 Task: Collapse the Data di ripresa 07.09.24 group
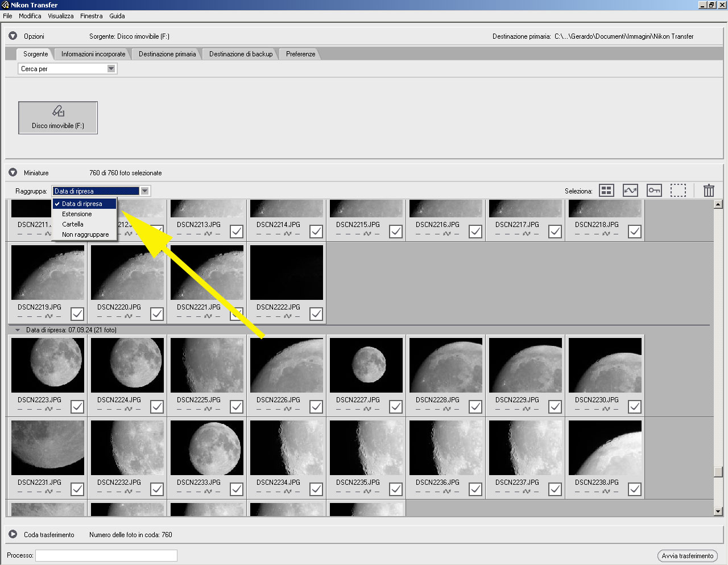(x=17, y=330)
